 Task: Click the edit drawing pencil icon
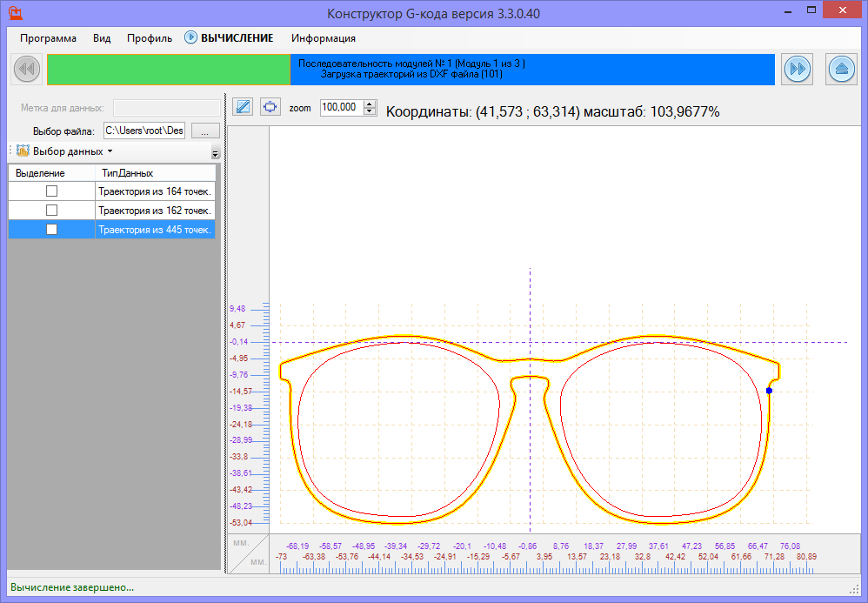click(244, 107)
